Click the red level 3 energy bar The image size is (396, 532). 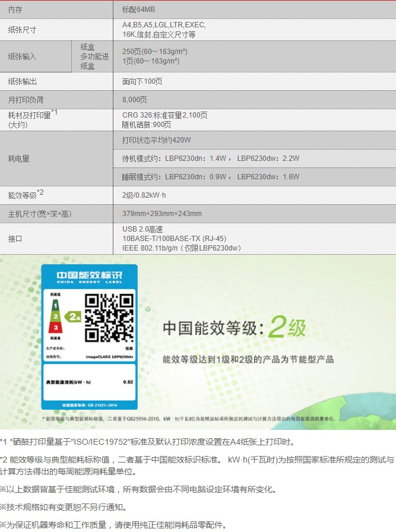click(x=56, y=327)
